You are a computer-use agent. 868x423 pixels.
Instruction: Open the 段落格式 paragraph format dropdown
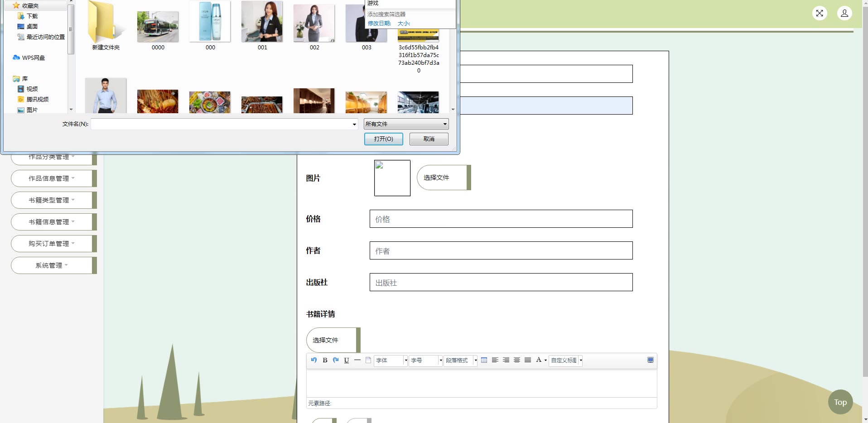(x=461, y=361)
